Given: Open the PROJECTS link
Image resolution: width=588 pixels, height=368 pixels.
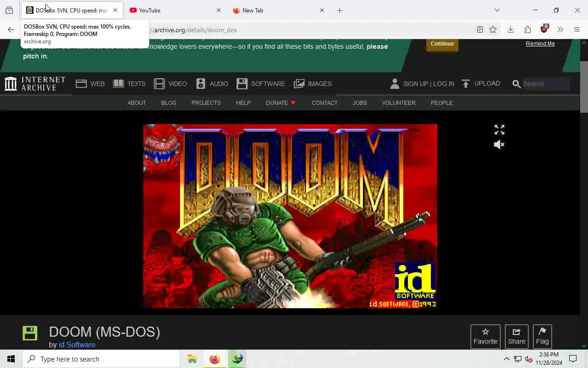Looking at the screenshot, I should click(206, 103).
